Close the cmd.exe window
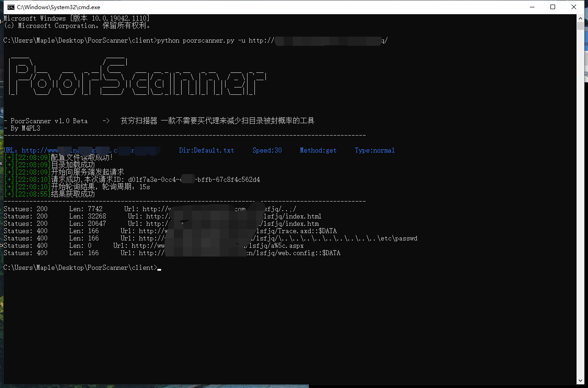Viewport: 588px width, 388px height. point(574,7)
